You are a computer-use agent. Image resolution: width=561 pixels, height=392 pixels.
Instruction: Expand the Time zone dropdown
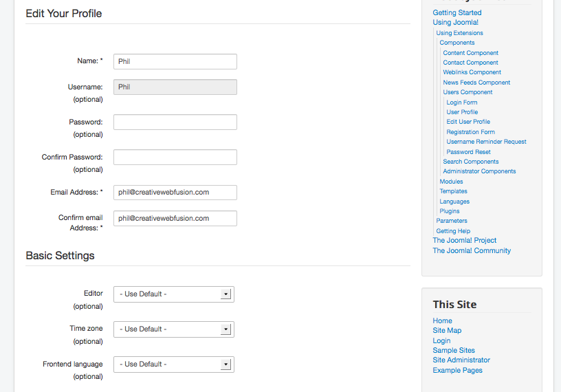(174, 329)
